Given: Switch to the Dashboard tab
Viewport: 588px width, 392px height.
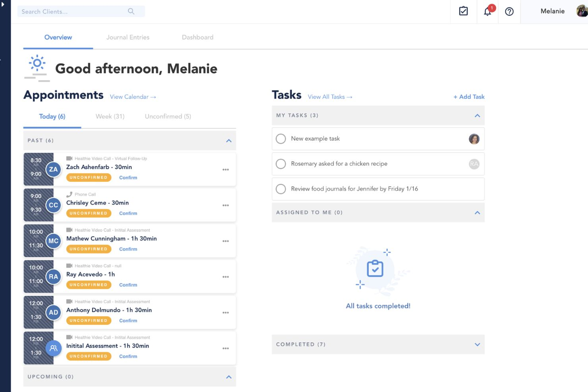Looking at the screenshot, I should pyautogui.click(x=197, y=37).
